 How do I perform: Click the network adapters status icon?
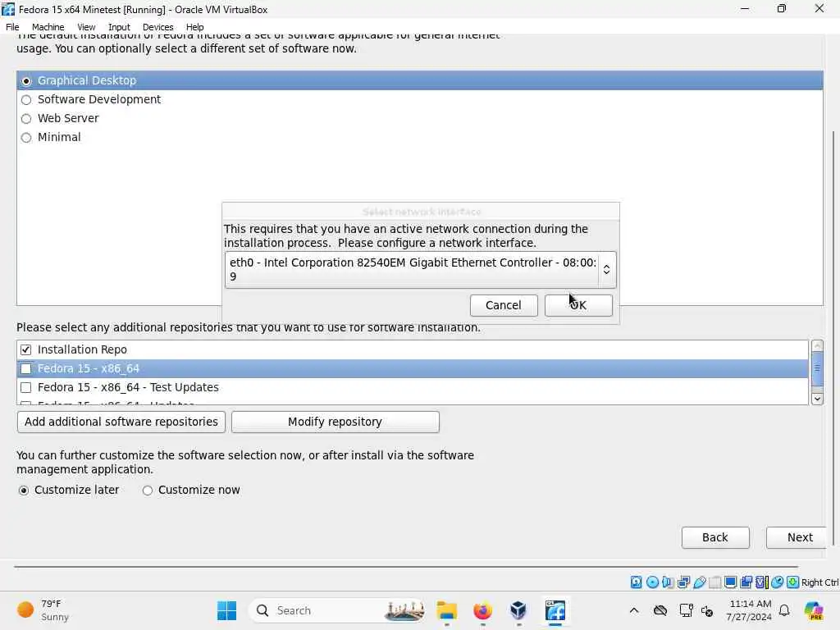[683, 582]
